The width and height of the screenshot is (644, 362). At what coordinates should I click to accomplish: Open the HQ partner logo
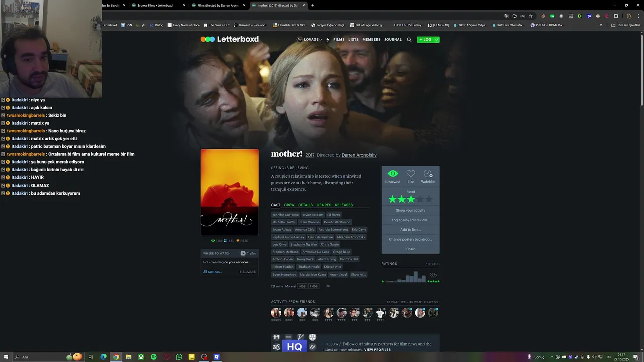pos(294,347)
